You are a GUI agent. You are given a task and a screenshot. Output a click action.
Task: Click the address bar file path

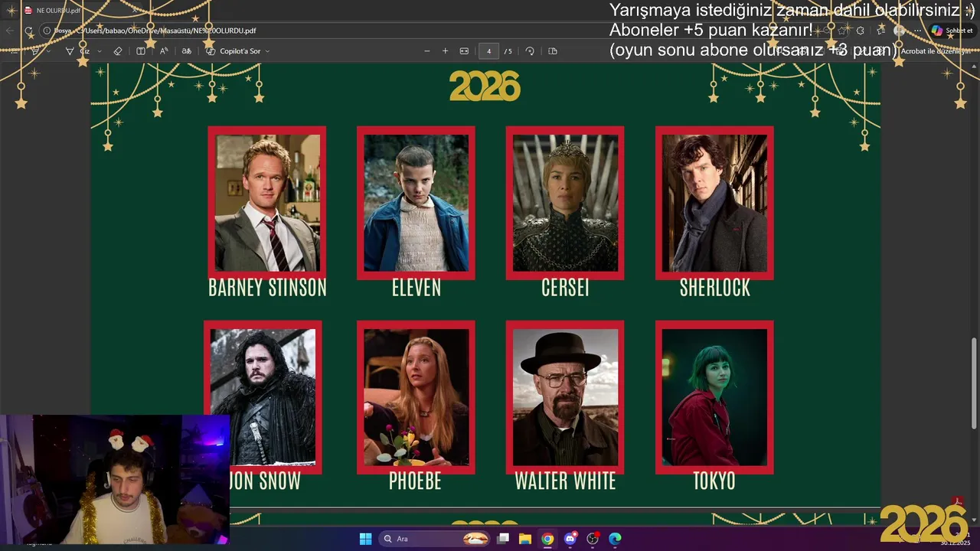167,31
